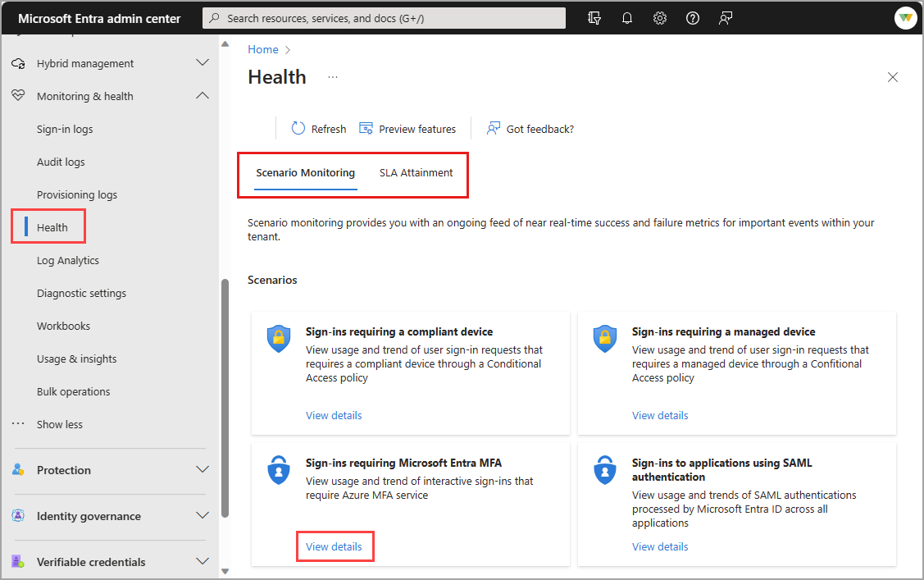924x580 pixels.
Task: Click the Got feedback? button label
Action: pyautogui.click(x=539, y=129)
